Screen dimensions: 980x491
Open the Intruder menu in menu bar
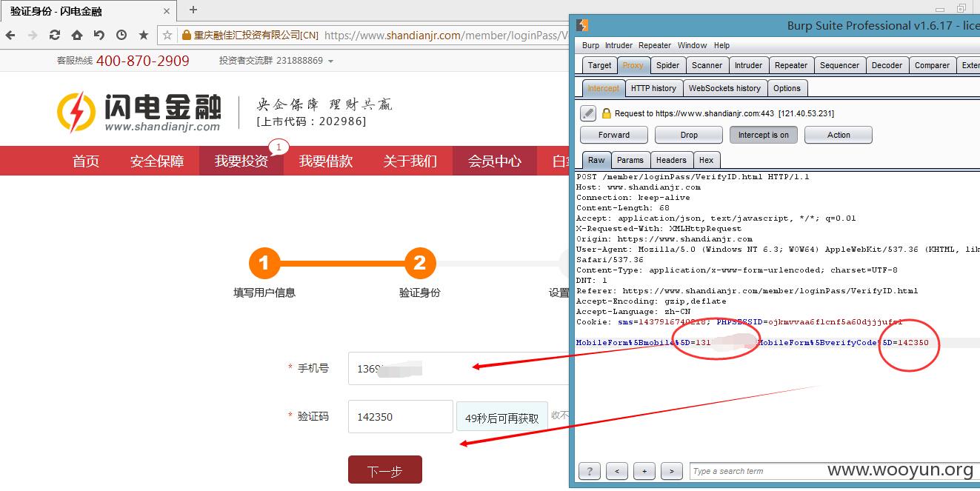pyautogui.click(x=619, y=45)
